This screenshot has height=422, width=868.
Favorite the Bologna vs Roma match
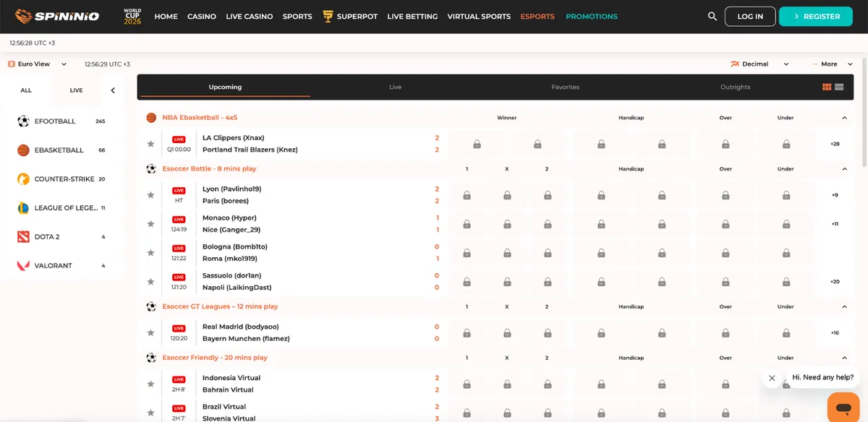[x=150, y=253]
